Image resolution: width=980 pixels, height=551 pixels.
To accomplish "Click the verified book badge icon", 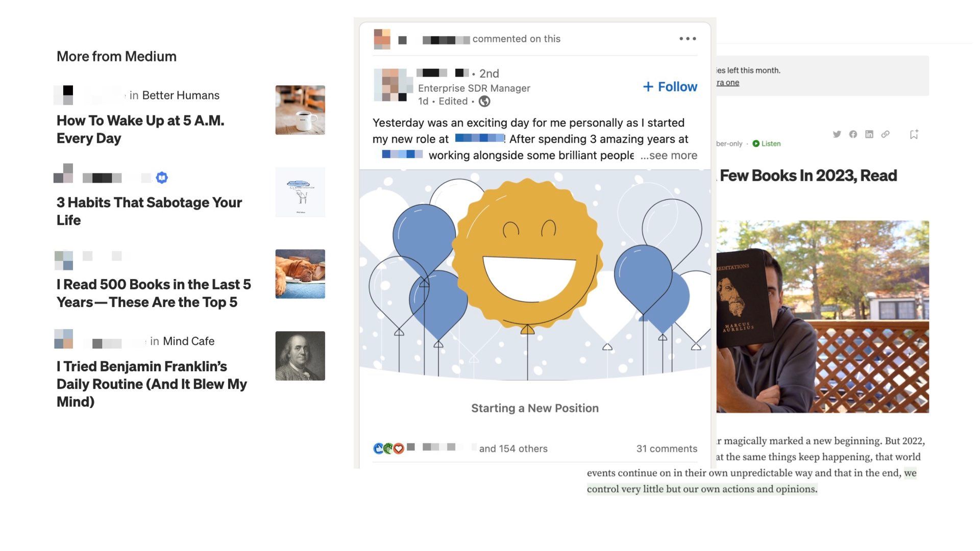I will [x=162, y=178].
